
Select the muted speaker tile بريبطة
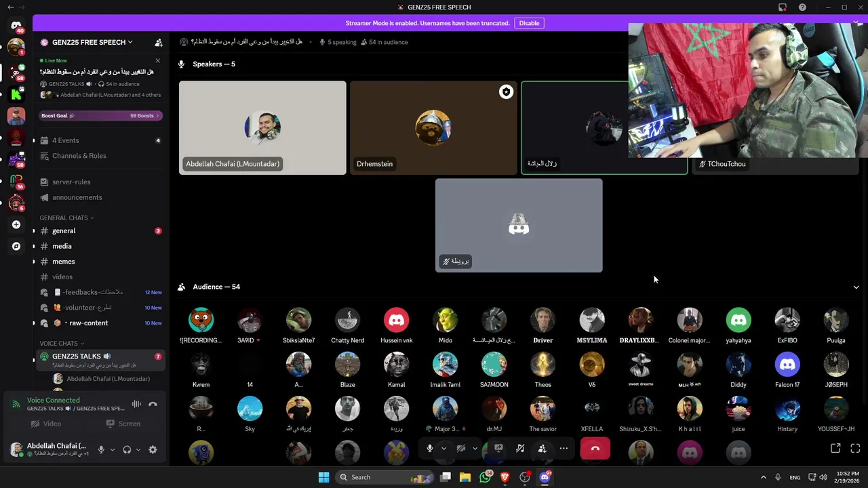click(x=519, y=226)
